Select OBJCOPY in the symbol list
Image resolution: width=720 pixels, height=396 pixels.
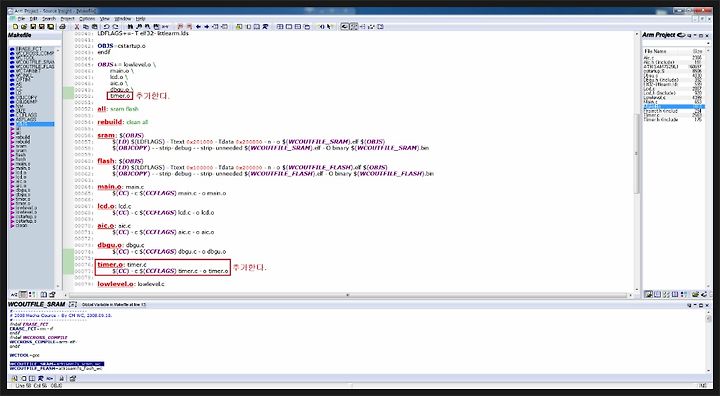tap(26, 97)
